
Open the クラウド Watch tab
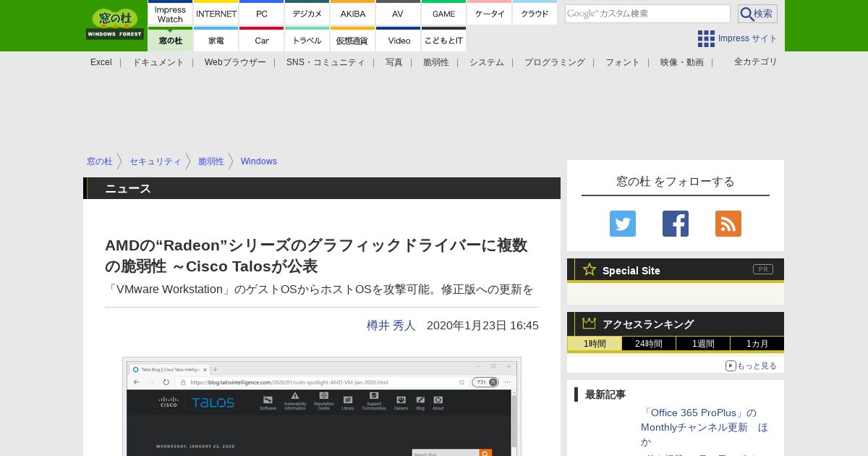[x=535, y=13]
